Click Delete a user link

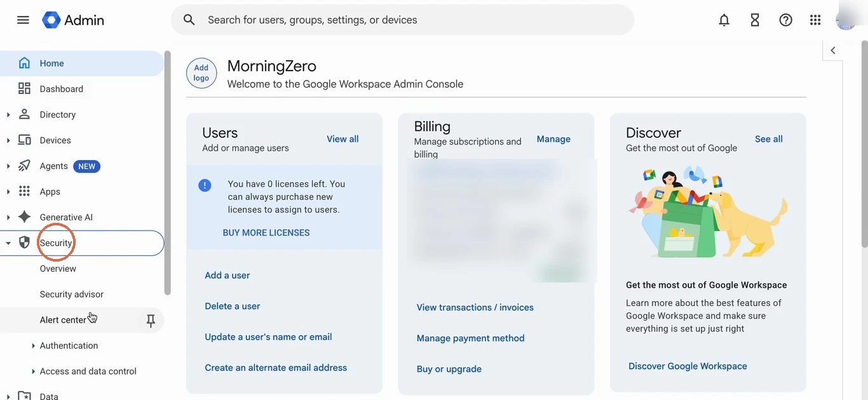pos(233,306)
